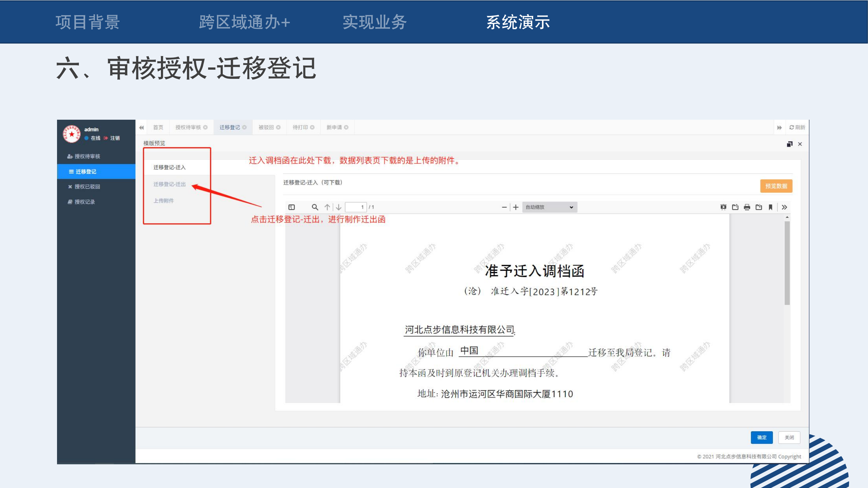Toggle the PDF viewer sidebar
The width and height of the screenshot is (868, 488).
point(291,207)
